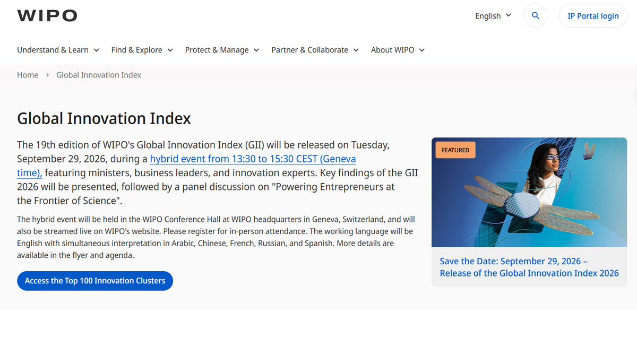Expand the Find & Explore menu
Screen dimensions: 637x364
click(142, 50)
